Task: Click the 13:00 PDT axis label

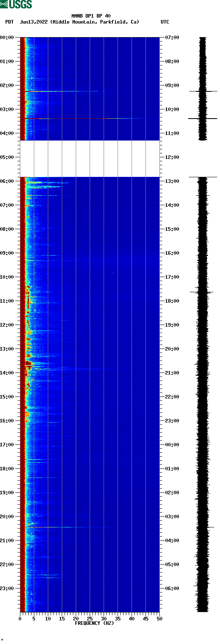Action: pyautogui.click(x=7, y=349)
